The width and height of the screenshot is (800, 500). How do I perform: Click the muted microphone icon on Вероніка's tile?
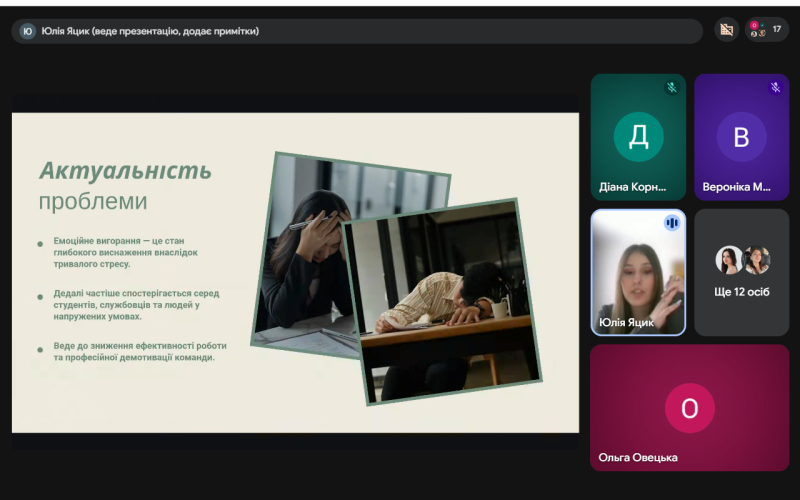(x=775, y=88)
